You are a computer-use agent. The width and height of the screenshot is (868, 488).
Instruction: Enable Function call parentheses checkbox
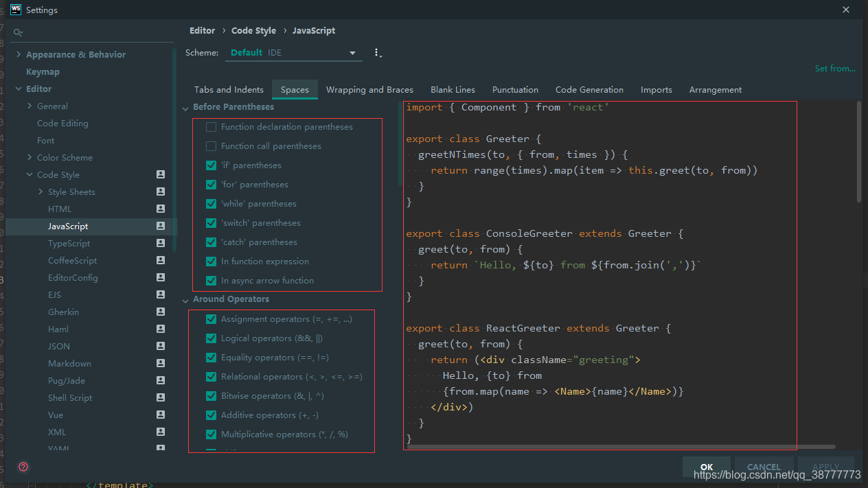212,146
